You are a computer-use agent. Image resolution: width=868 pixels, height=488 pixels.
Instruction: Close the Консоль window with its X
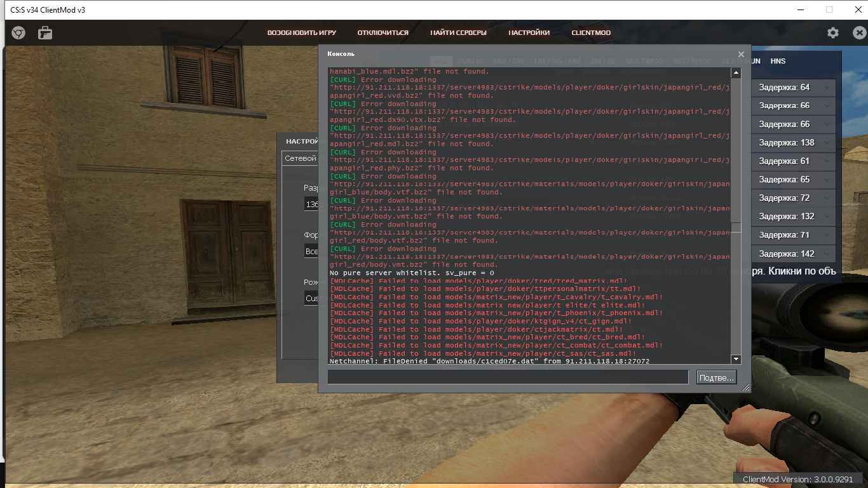741,55
